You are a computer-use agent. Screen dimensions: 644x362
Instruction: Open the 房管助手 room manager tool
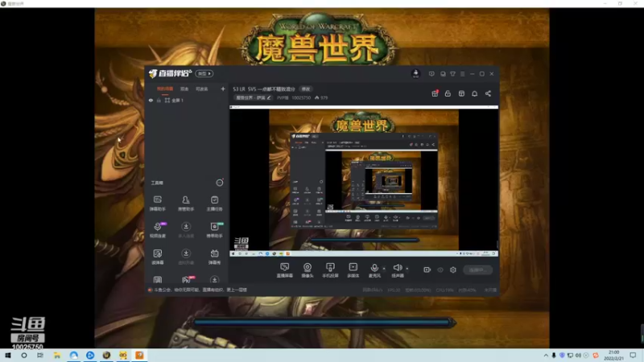coord(186,204)
